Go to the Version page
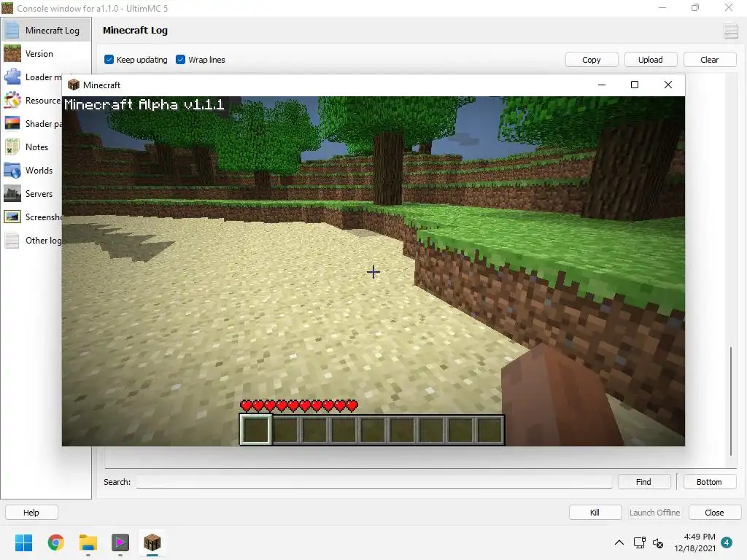The image size is (747, 560). (39, 54)
